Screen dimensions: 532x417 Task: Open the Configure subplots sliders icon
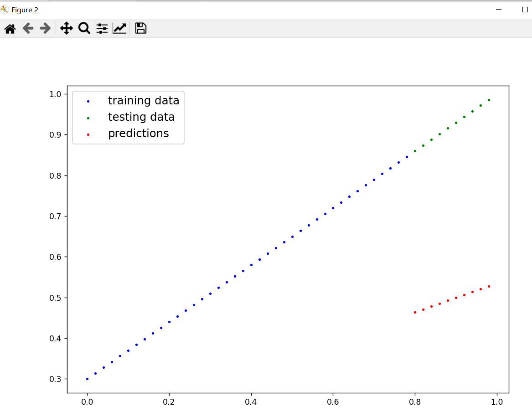(102, 28)
